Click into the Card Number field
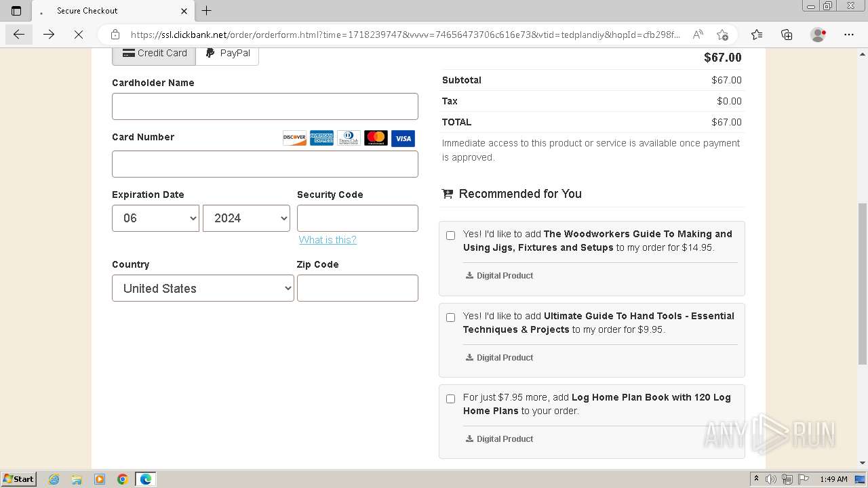Image resolution: width=868 pixels, height=488 pixels. pyautogui.click(x=265, y=164)
